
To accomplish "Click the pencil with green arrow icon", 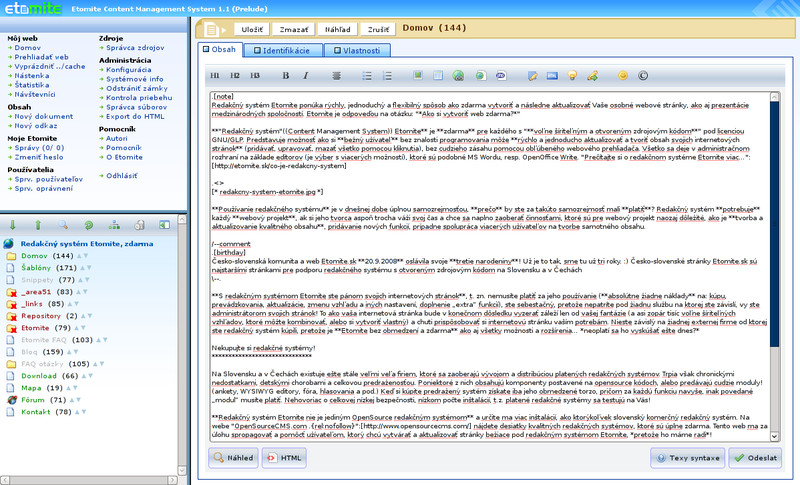I will (592, 75).
